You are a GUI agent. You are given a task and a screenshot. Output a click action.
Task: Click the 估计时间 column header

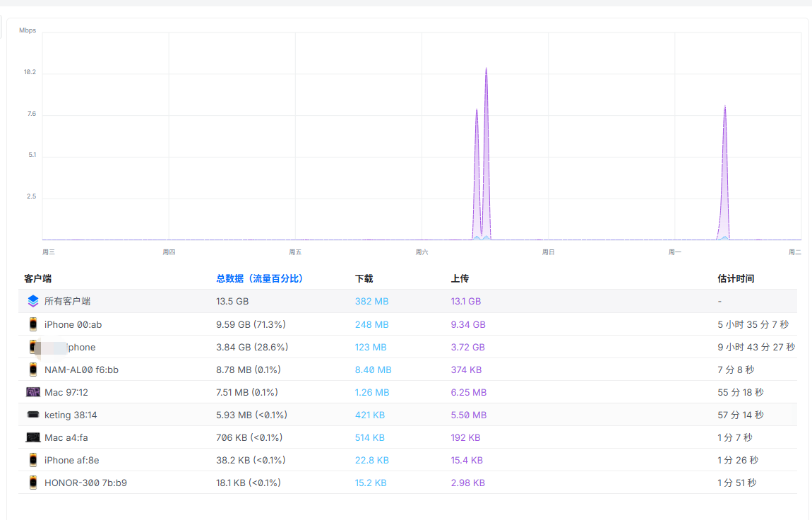coord(736,278)
